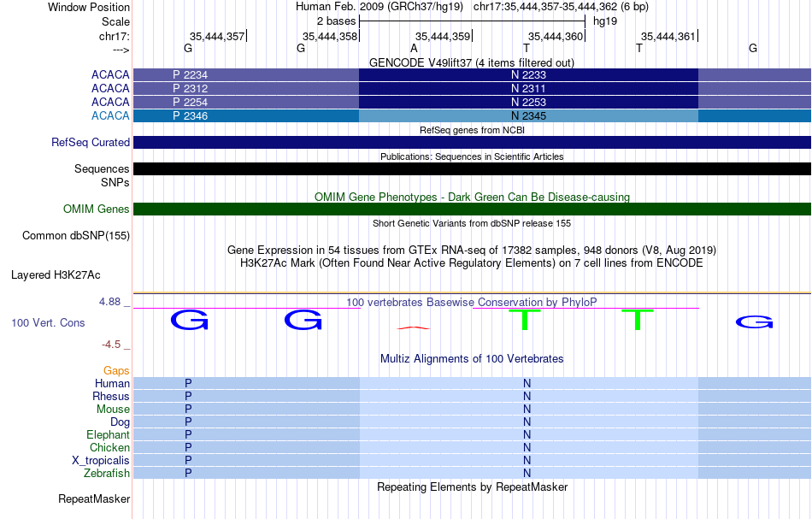Select the Human species row label

[112, 383]
